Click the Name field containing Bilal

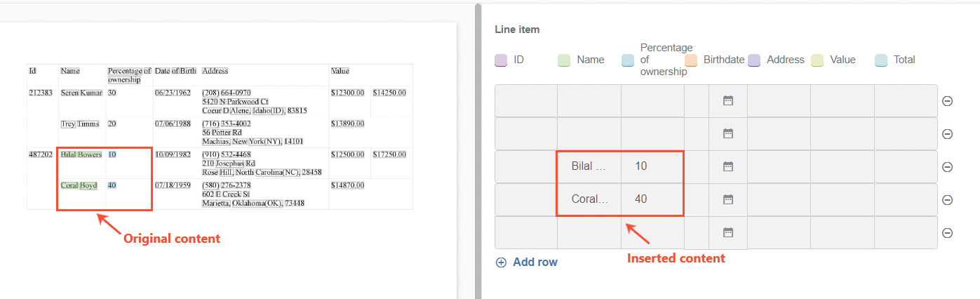coord(589,166)
